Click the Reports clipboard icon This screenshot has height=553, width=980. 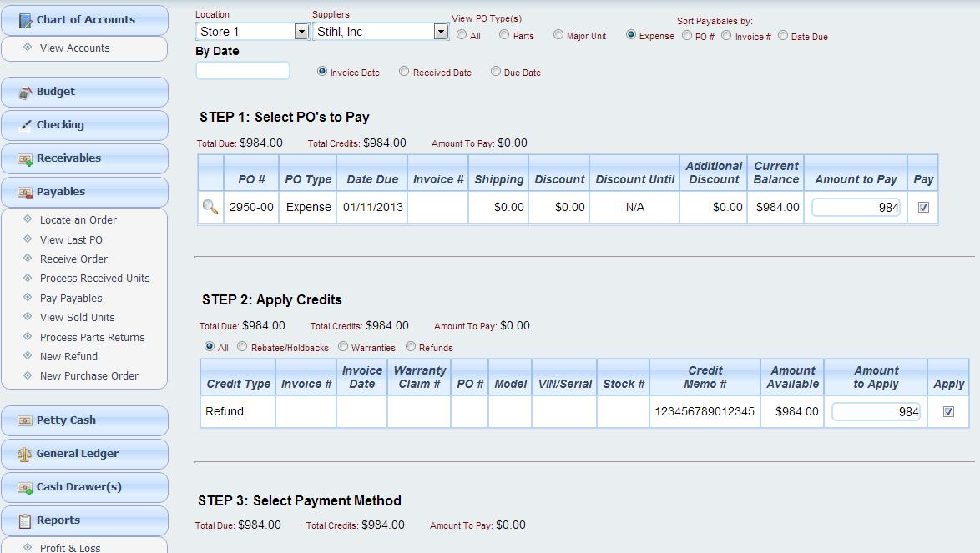coord(24,520)
